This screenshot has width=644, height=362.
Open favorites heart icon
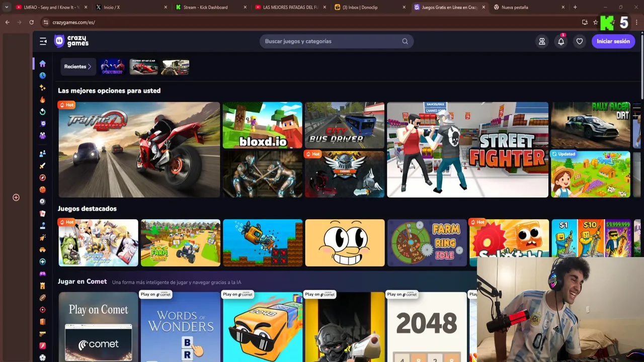580,41
